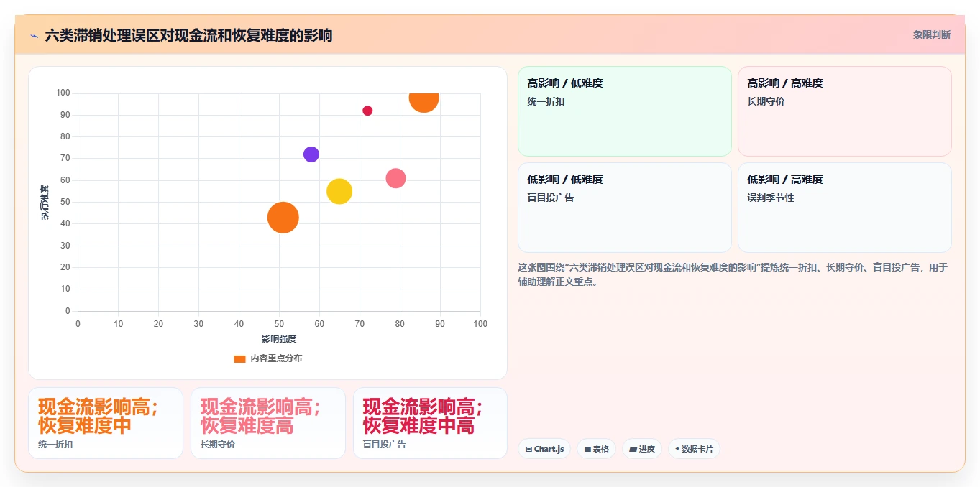Open the 低影响 / 低难度 quadrant card

tap(625, 208)
